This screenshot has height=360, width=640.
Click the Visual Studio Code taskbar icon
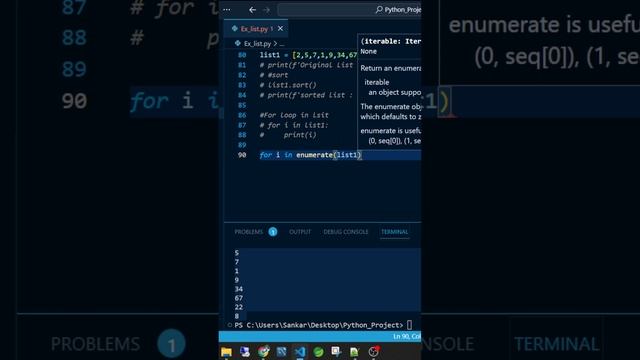(x=300, y=351)
